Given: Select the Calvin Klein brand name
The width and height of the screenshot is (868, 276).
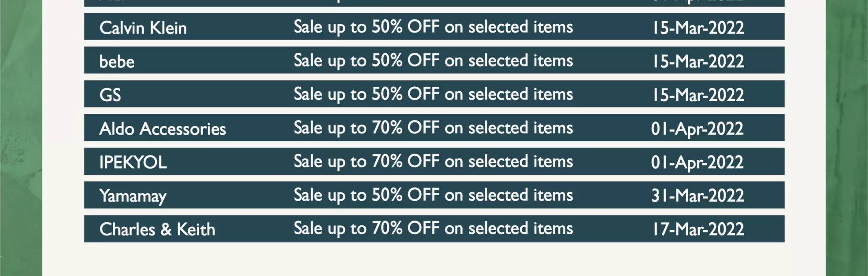Looking at the screenshot, I should click(x=143, y=28).
